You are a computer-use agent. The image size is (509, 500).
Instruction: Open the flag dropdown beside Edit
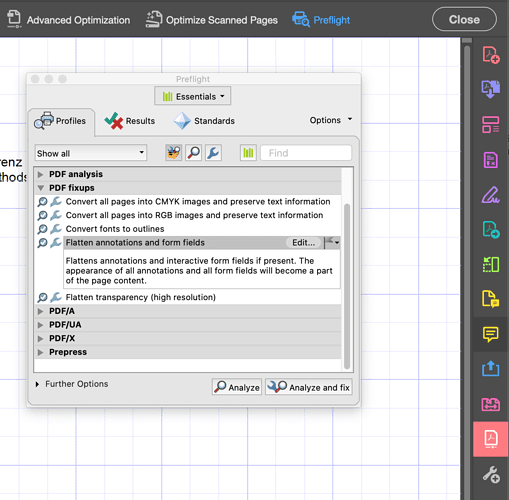click(x=332, y=242)
